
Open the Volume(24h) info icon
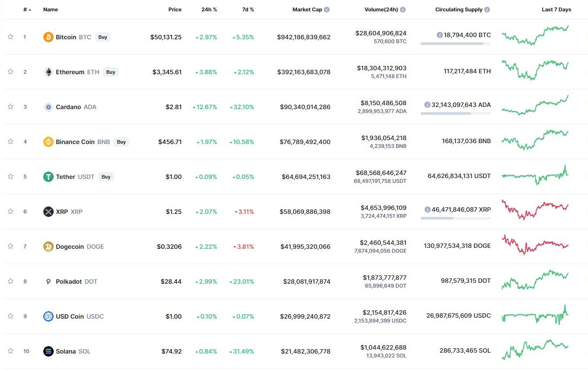403,10
